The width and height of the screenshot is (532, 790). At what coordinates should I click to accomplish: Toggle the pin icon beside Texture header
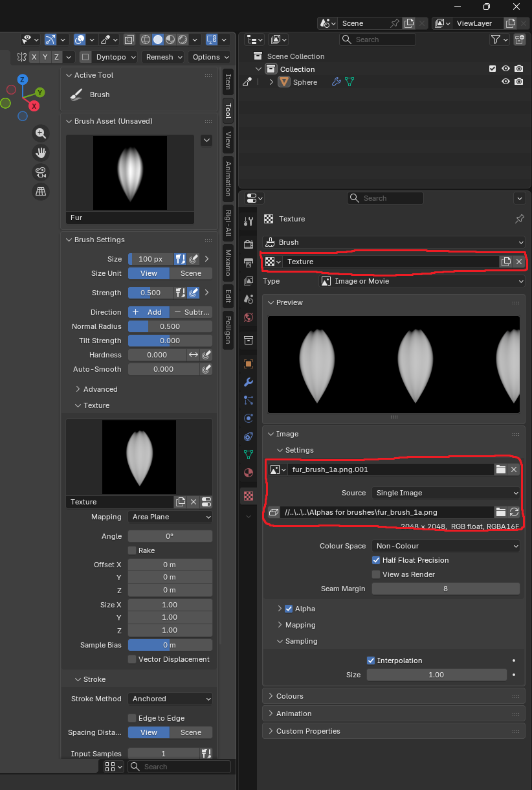(519, 219)
